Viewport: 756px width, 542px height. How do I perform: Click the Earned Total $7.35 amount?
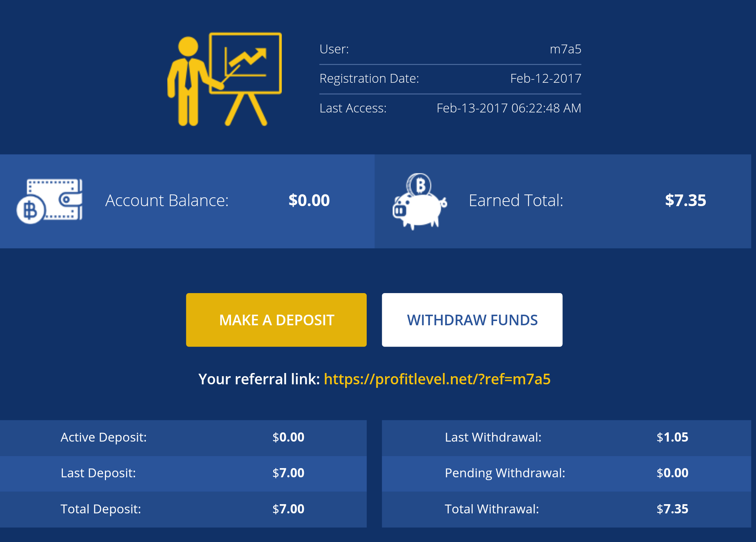685,200
